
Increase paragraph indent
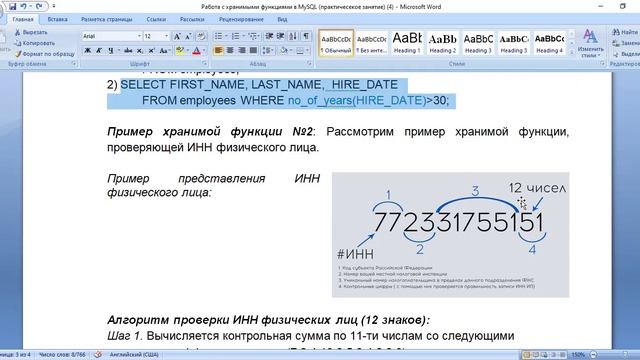coord(280,36)
